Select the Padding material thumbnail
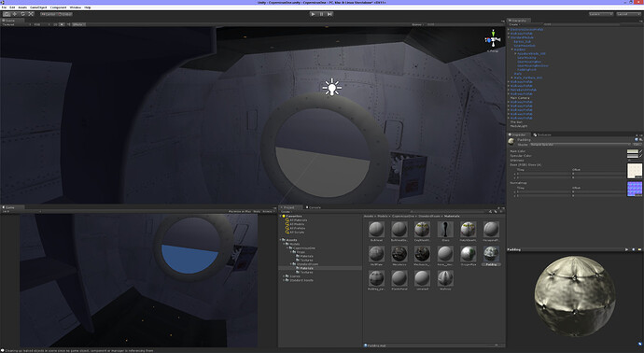Image resolution: width=644 pixels, height=353 pixels. click(491, 256)
